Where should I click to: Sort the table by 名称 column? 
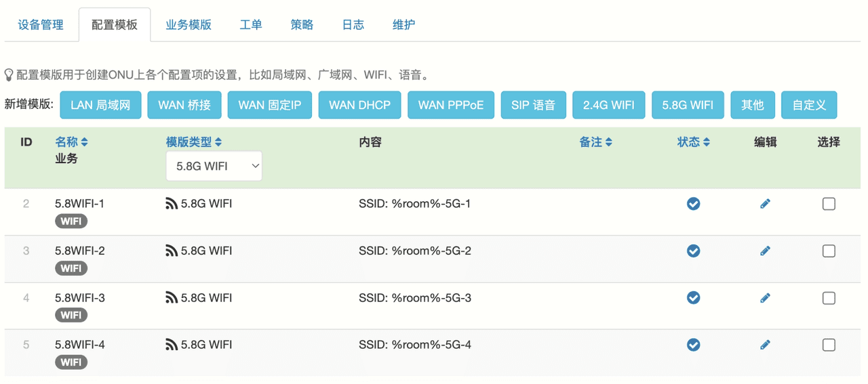pos(71,142)
